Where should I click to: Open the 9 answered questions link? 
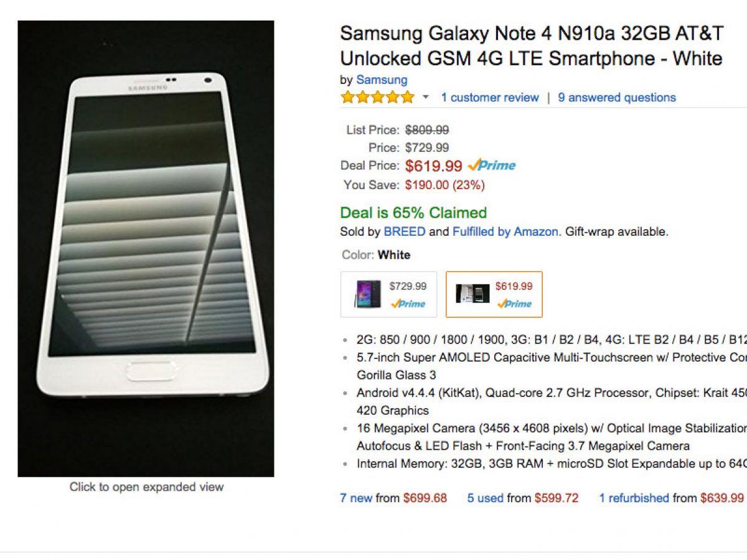(616, 98)
